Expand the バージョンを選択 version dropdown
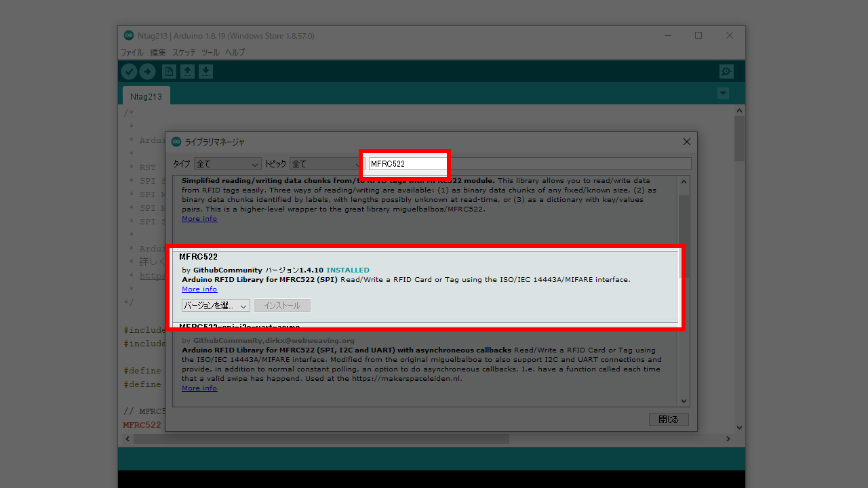 pyautogui.click(x=216, y=306)
